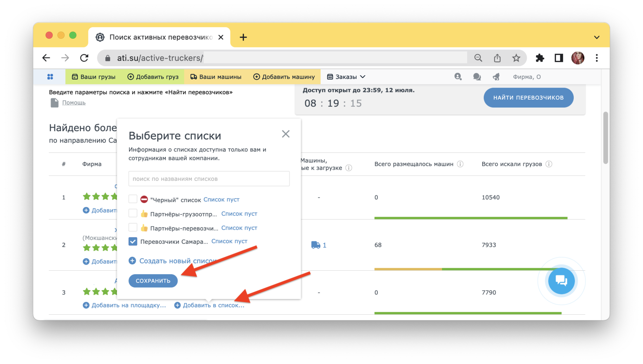Click the green progress bar in row 1
Screen dimensions: 643x364
click(x=471, y=218)
